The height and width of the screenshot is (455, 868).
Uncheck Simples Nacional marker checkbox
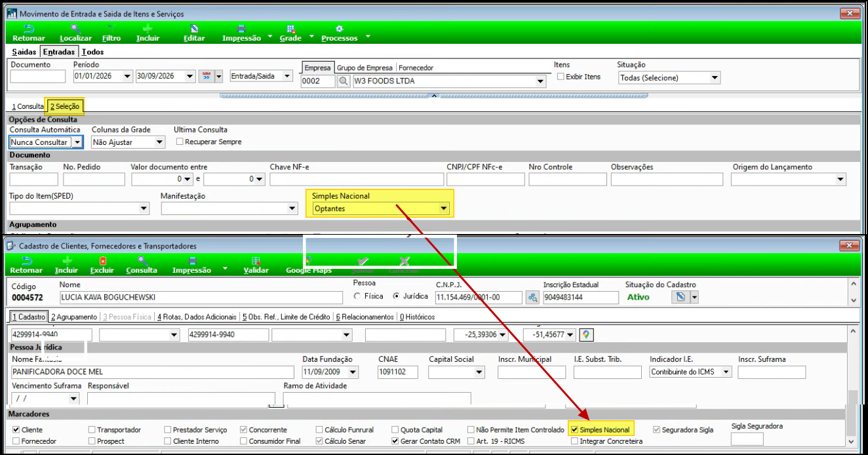574,430
